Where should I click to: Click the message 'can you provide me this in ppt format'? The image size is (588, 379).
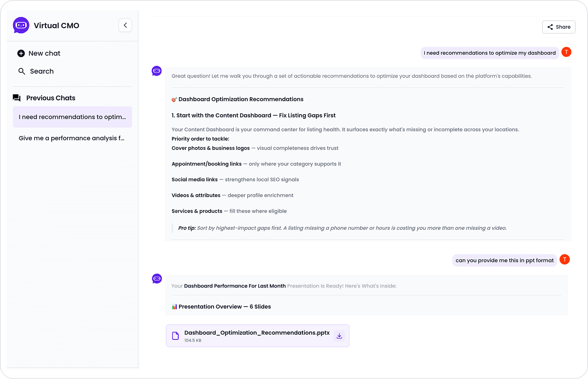point(505,260)
